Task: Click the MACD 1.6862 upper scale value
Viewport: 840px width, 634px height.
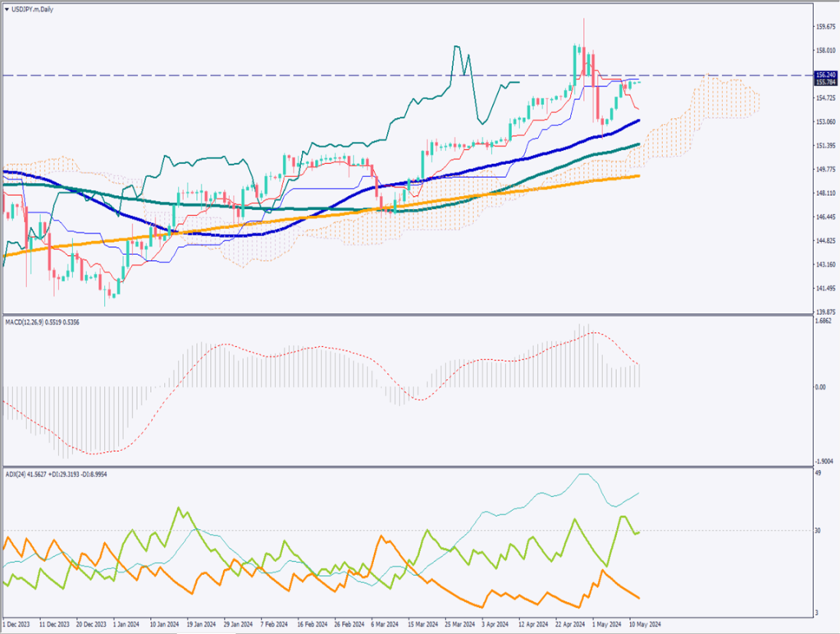Action: tap(824, 322)
